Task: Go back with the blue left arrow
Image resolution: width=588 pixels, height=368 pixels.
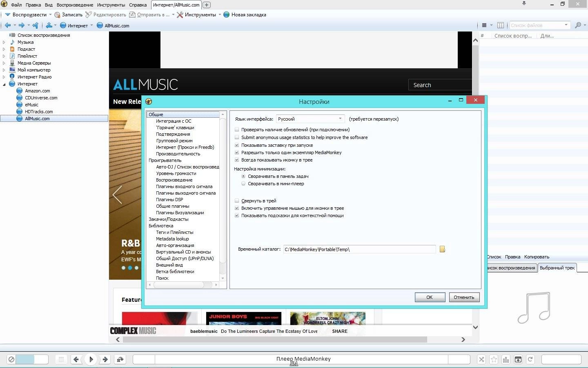Action: click(7, 25)
